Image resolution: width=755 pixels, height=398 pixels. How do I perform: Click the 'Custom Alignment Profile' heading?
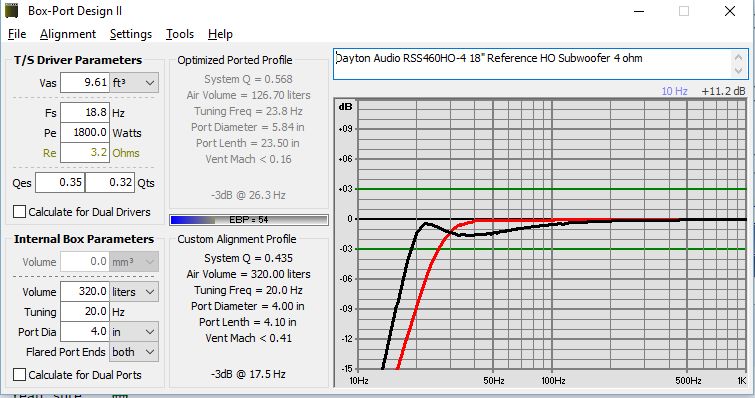point(237,239)
